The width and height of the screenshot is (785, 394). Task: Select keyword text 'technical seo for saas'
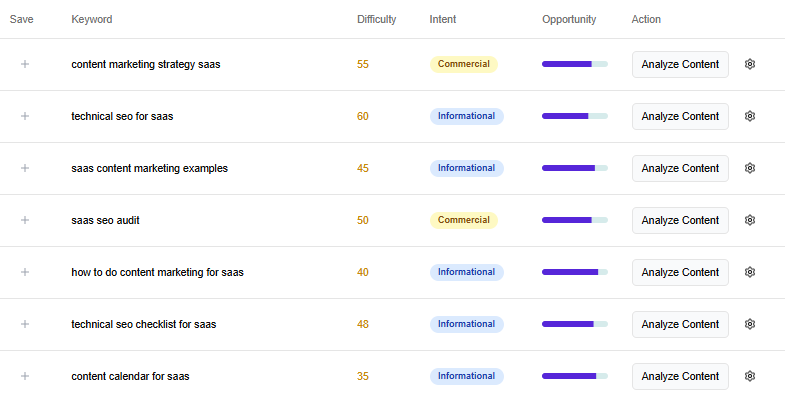point(122,117)
